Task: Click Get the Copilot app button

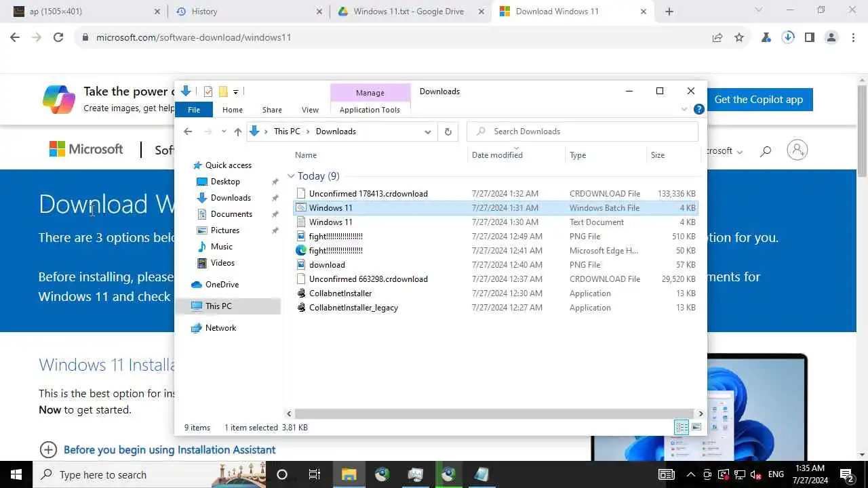Action: [x=758, y=100]
